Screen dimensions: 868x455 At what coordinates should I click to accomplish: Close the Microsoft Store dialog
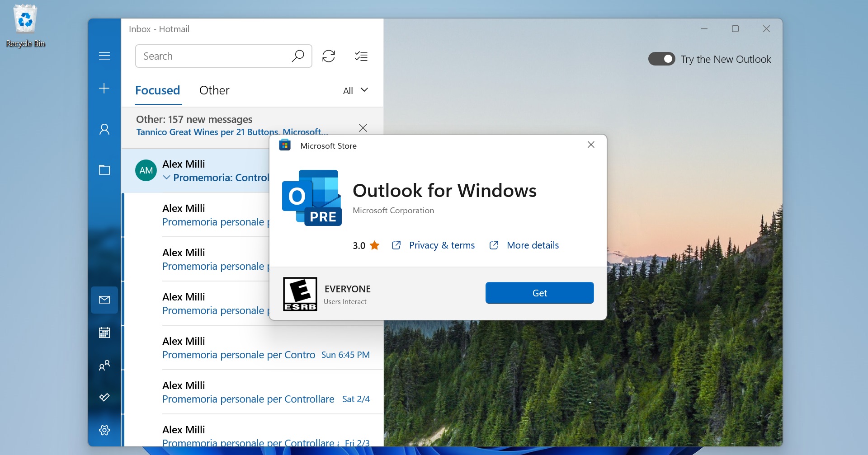(591, 145)
